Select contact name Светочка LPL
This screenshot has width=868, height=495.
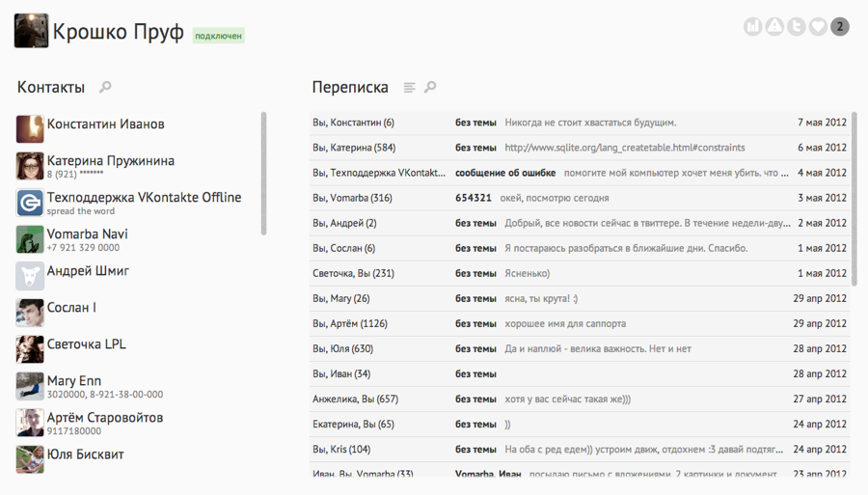[x=87, y=344]
